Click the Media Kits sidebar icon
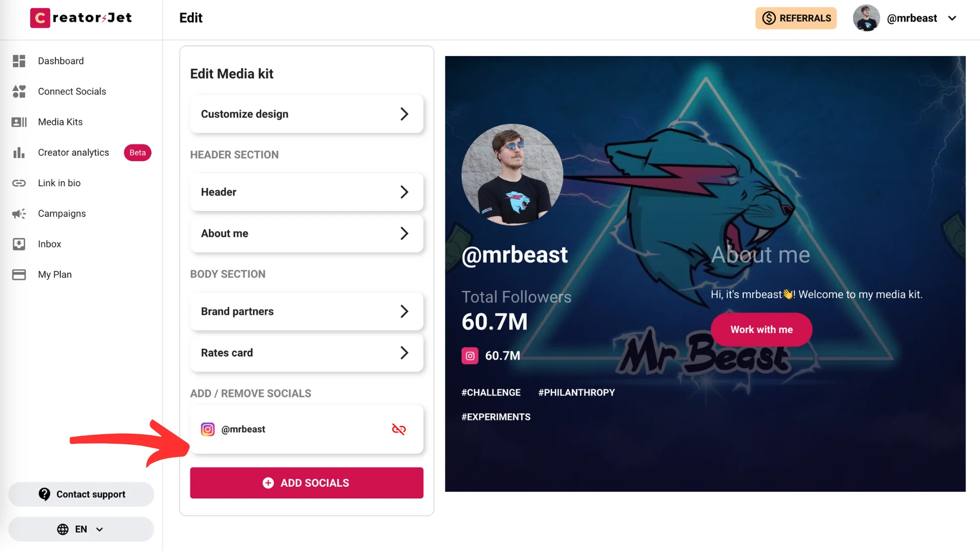980x551 pixels. (19, 122)
